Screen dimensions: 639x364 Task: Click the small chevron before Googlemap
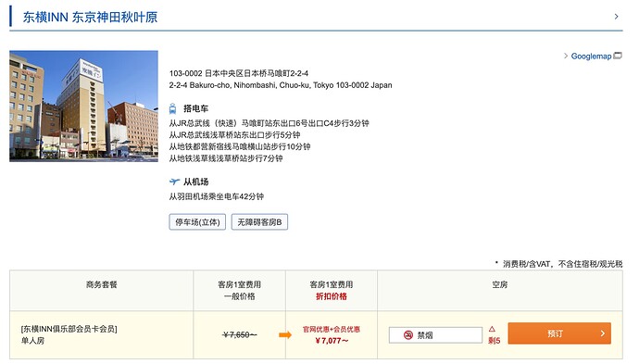(x=566, y=56)
